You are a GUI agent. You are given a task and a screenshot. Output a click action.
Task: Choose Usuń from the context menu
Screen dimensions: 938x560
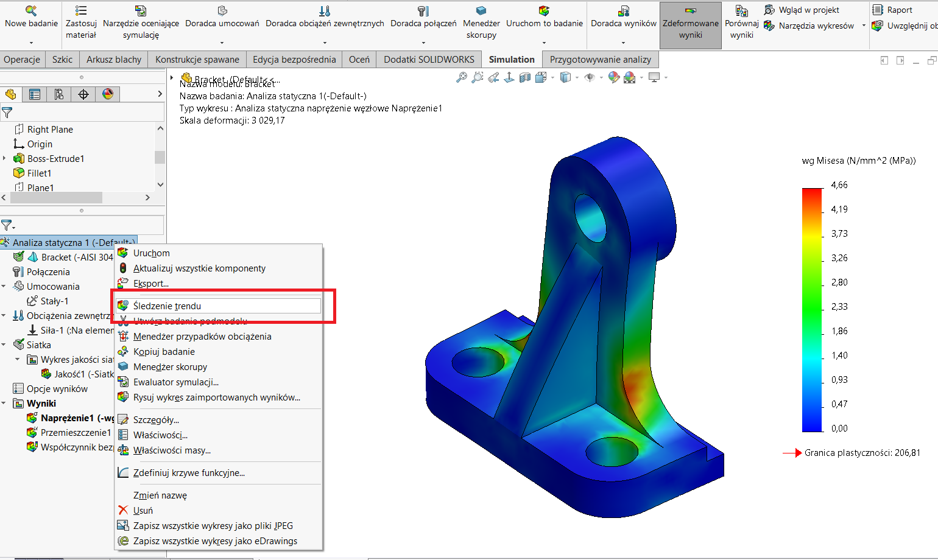click(x=219, y=510)
